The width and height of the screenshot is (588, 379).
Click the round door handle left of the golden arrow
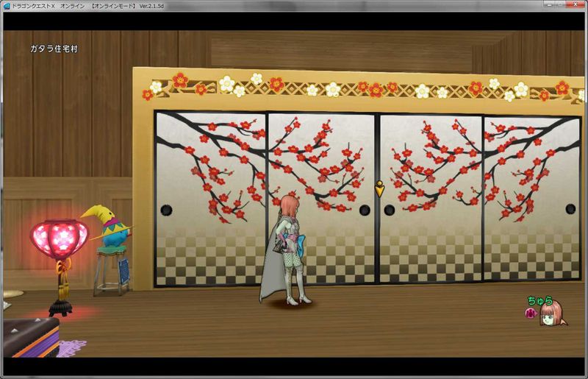365,210
